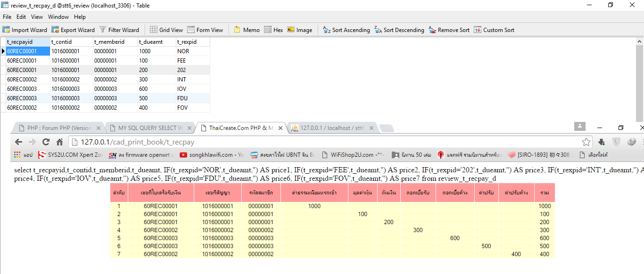Reload the page in browser
The width and height of the screenshot is (644, 274).
pos(46,142)
